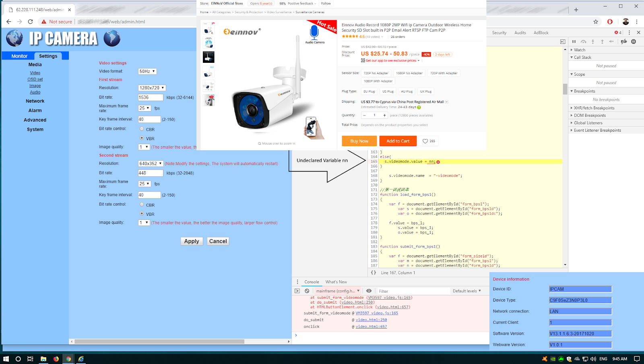Switch to the Monitor tab in IP Camera
This screenshot has height=364, width=644.
19,56
